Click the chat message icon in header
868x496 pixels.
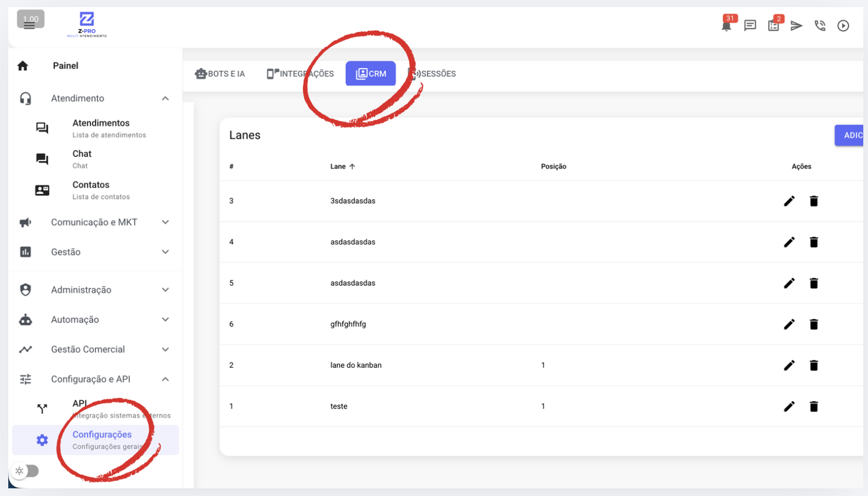click(x=750, y=25)
